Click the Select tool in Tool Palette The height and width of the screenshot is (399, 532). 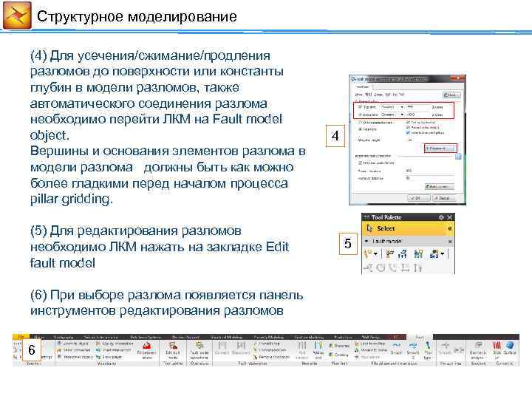coord(407,228)
